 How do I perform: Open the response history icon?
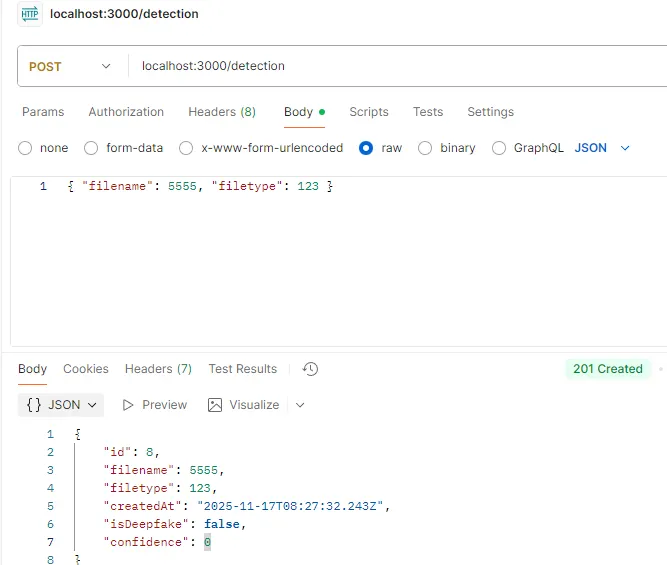pyautogui.click(x=310, y=369)
